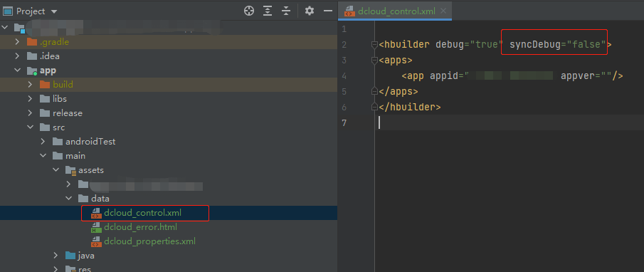The height and width of the screenshot is (272, 644).
Task: Click the syncDebug="false" attribute text
Action: pyautogui.click(x=558, y=44)
